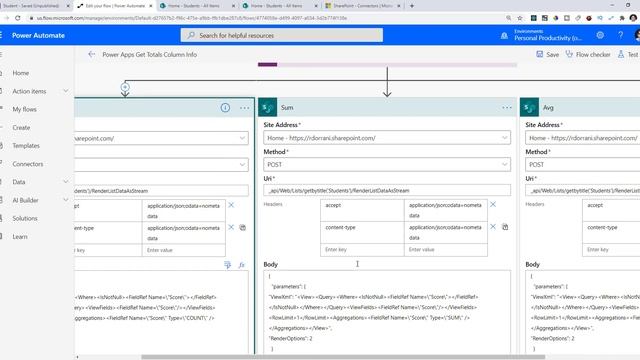
Task: Open My flows in sidebar
Action: (x=24, y=109)
